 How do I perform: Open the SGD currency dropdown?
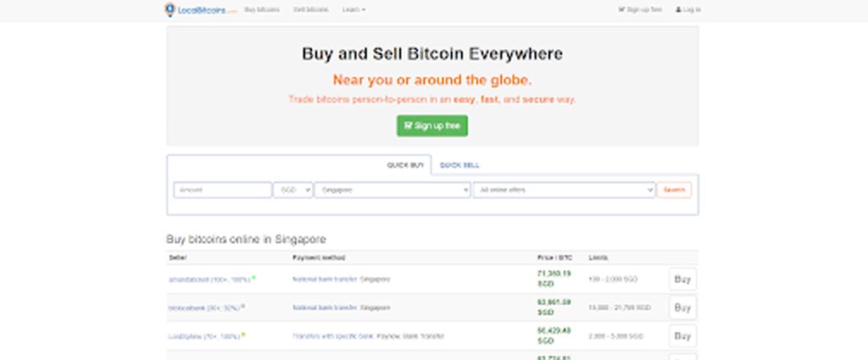(x=292, y=190)
